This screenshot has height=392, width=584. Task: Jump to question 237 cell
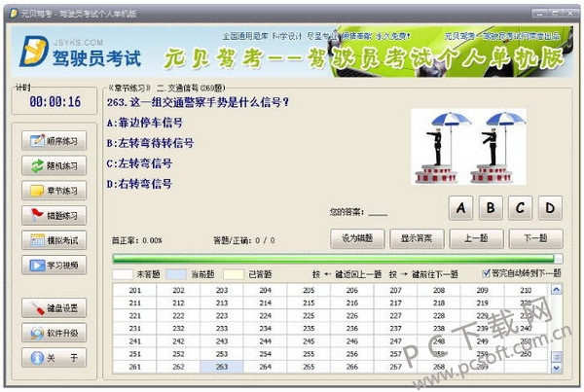click(x=395, y=329)
